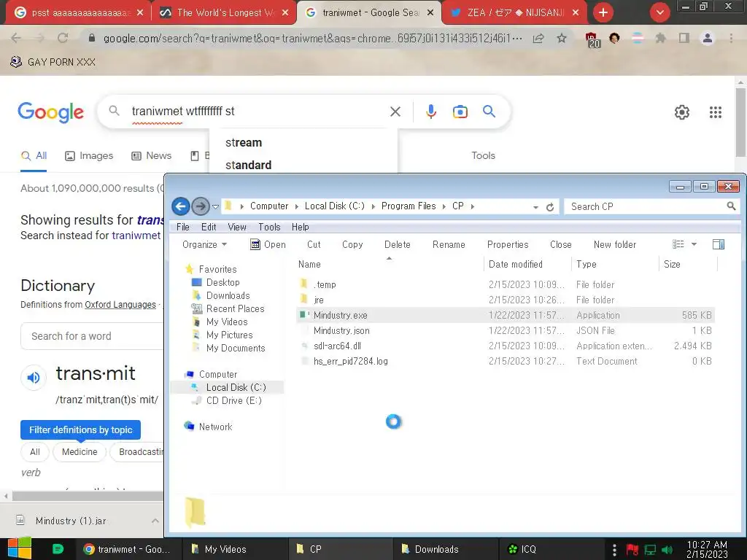Open the Help menu in Explorer
Viewport: 747px width, 560px height.
300,227
